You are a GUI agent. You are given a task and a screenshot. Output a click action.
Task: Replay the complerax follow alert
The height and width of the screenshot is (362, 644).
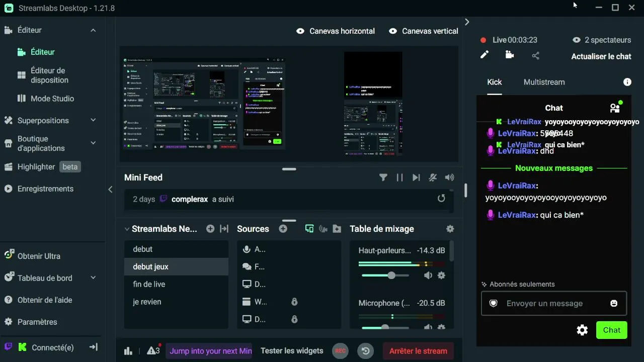tap(441, 199)
